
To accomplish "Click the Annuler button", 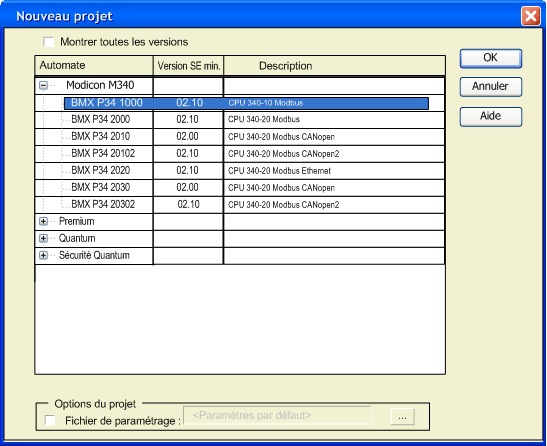I will point(490,87).
